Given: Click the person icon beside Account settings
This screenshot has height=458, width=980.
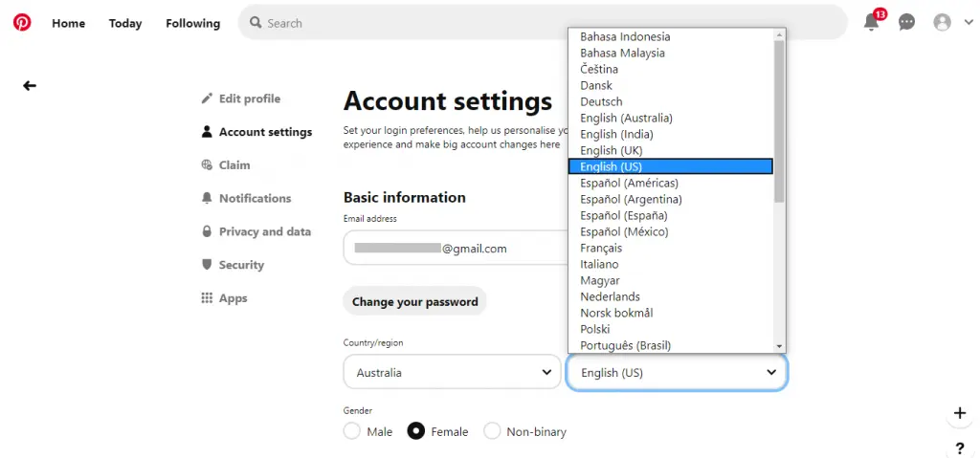Looking at the screenshot, I should (x=207, y=132).
